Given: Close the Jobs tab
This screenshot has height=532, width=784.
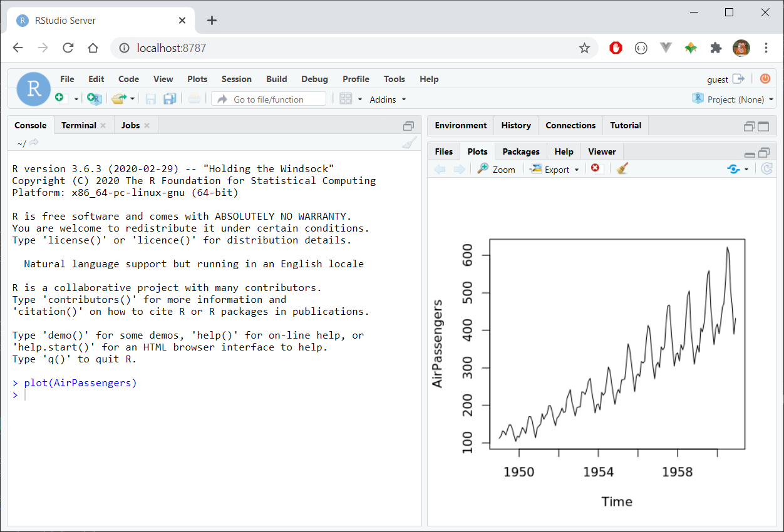Looking at the screenshot, I should click(147, 125).
